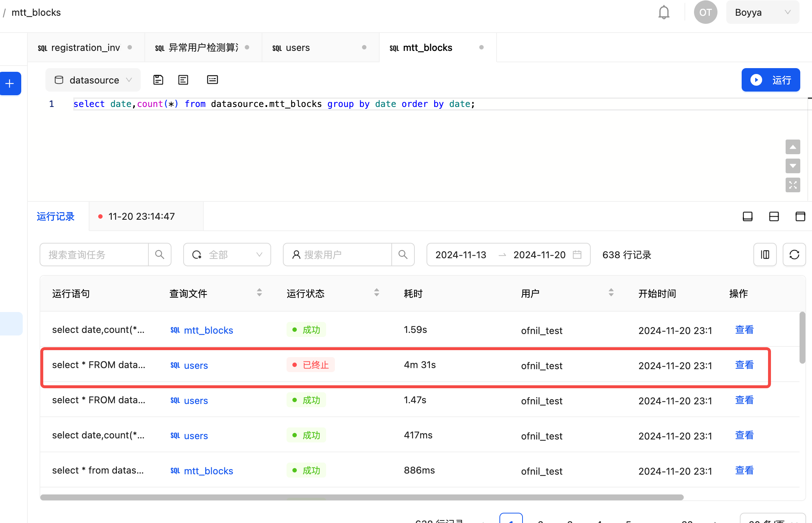Open the datasource selector dropdown
The width and height of the screenshot is (812, 523).
93,80
